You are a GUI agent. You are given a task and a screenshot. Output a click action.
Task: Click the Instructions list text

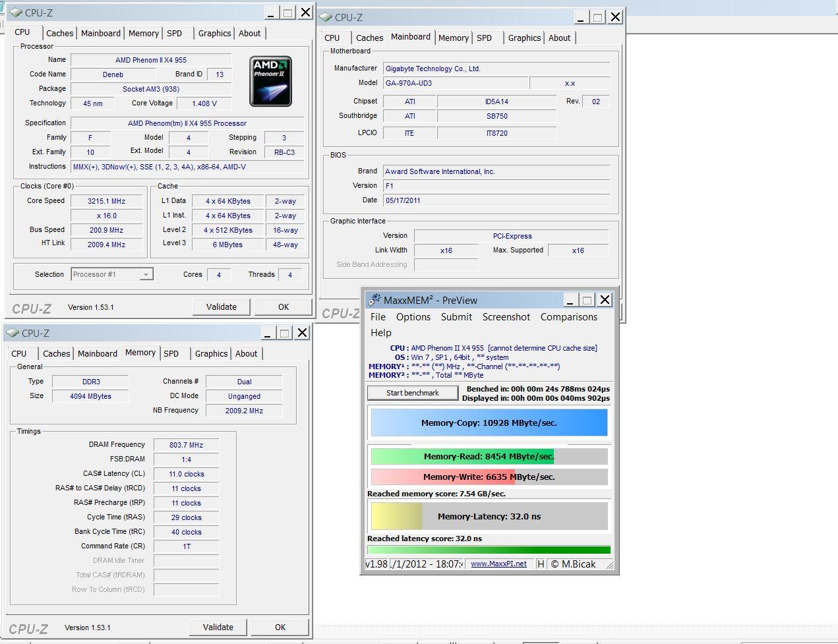coord(187,167)
